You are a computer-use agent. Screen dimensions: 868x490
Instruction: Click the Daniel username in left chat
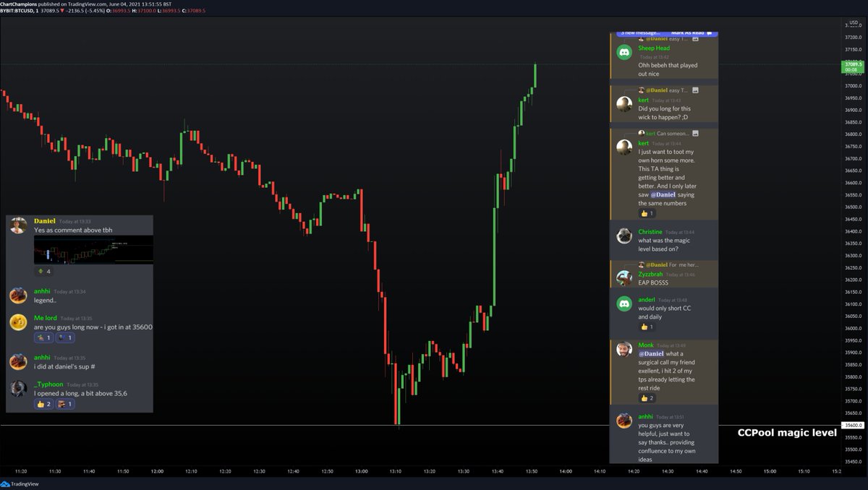coord(45,221)
